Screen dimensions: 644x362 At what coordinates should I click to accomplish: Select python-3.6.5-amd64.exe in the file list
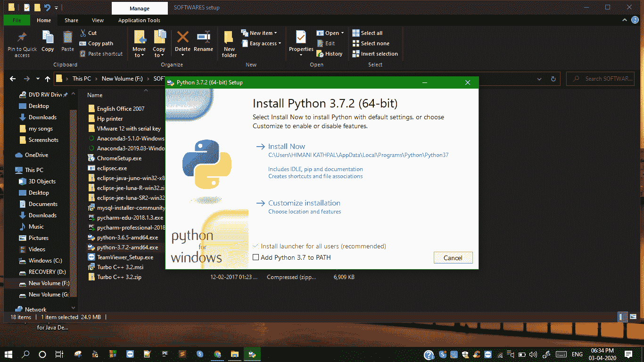(127, 238)
